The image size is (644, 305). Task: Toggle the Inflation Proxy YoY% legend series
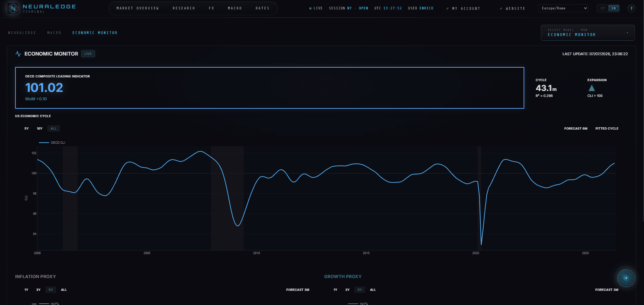(x=49, y=304)
